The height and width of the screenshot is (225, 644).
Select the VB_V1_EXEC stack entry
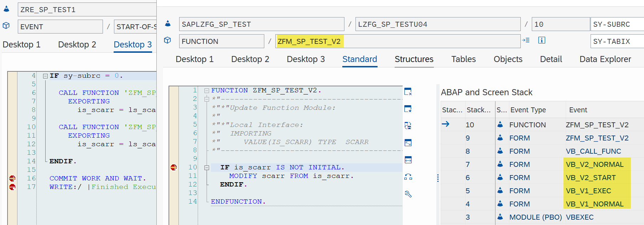point(588,191)
